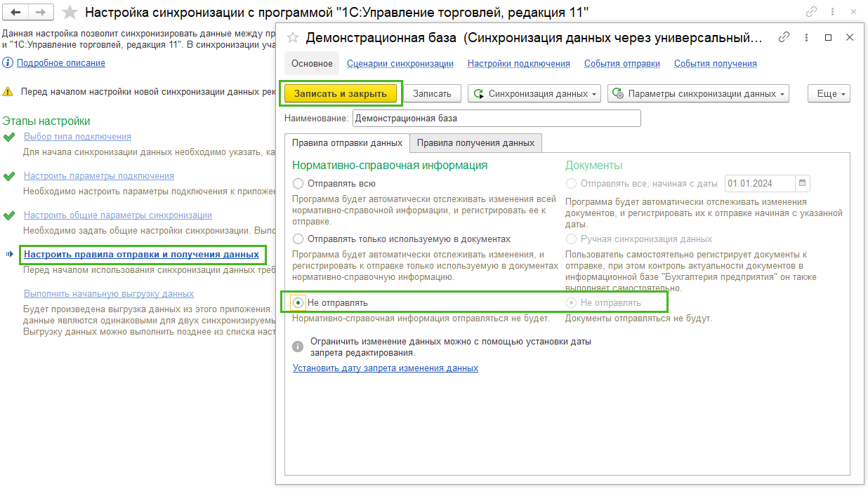Open Настройки подключения section

(x=519, y=63)
